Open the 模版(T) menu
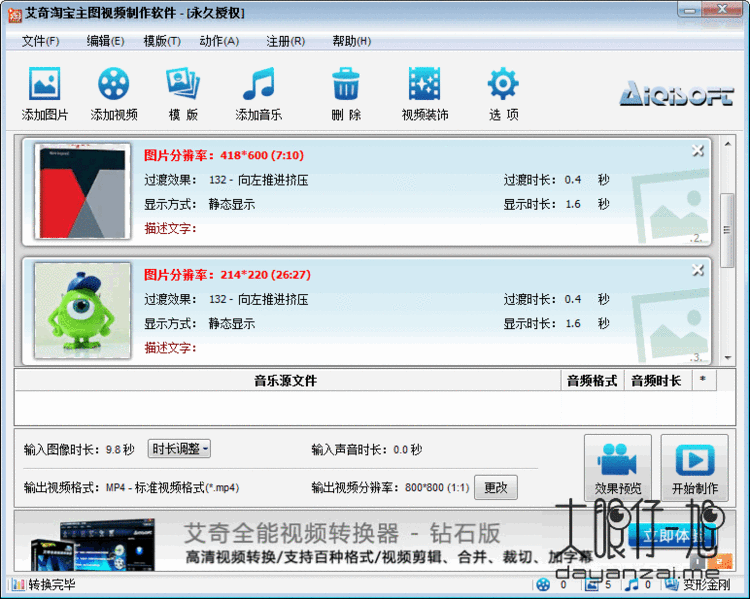 (x=162, y=41)
